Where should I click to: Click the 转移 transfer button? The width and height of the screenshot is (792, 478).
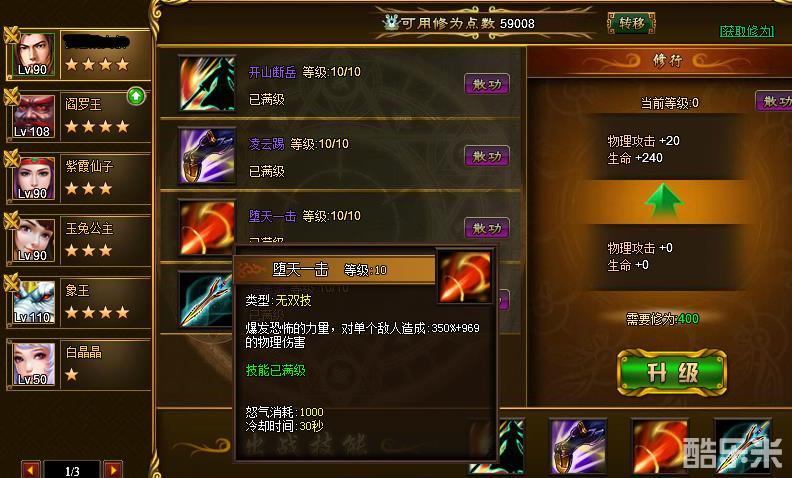(631, 23)
